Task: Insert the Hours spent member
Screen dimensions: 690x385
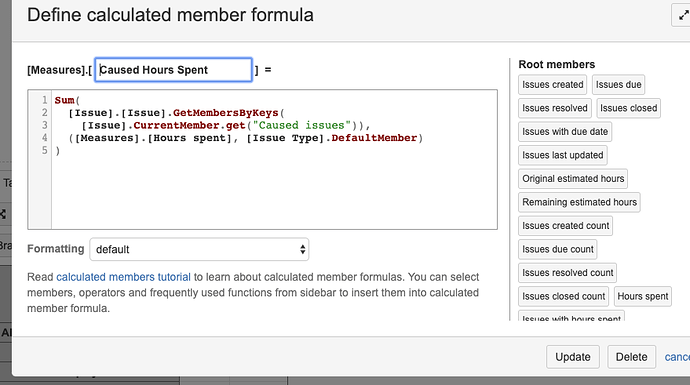Action: 642,297
